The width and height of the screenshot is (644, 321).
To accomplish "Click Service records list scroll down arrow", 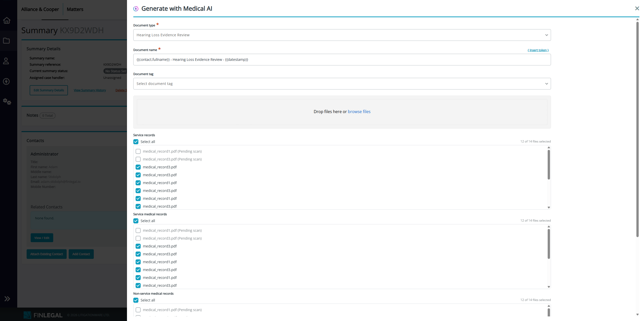I will click(x=549, y=207).
